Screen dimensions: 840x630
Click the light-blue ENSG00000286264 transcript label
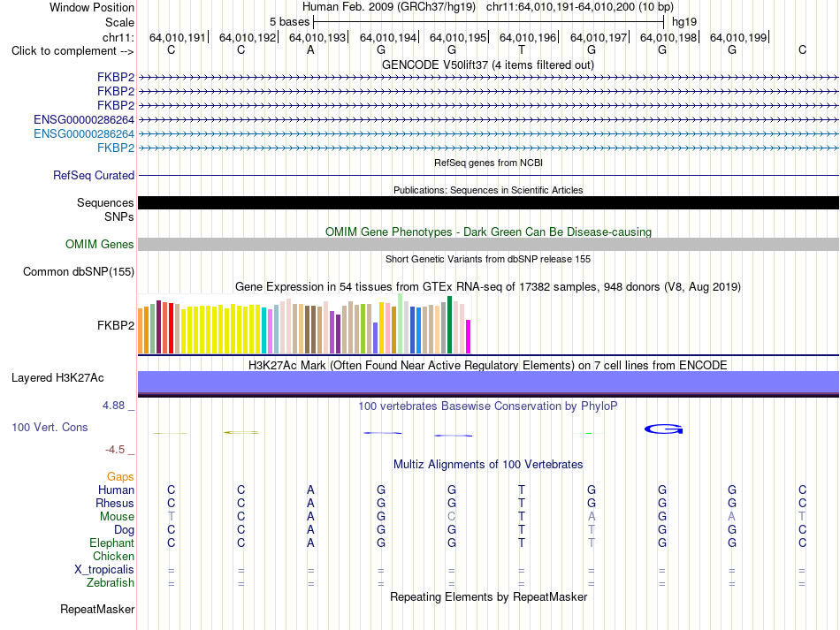[84, 133]
